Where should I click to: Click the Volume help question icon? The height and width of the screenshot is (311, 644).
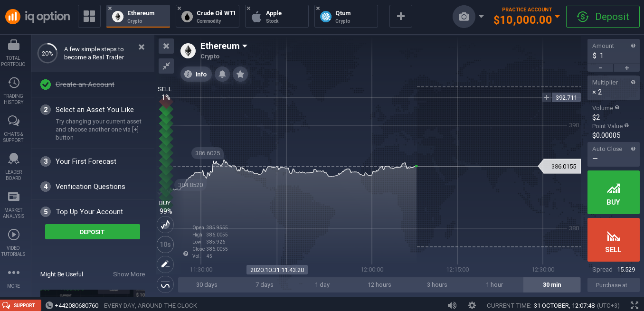click(x=617, y=108)
